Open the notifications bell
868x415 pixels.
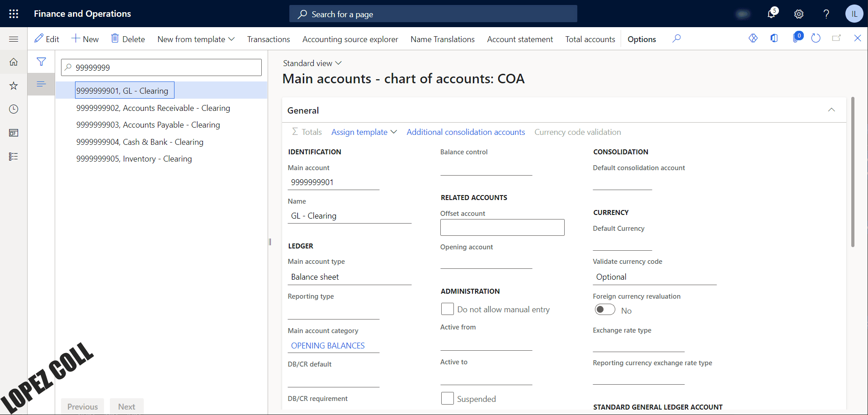coord(771,14)
